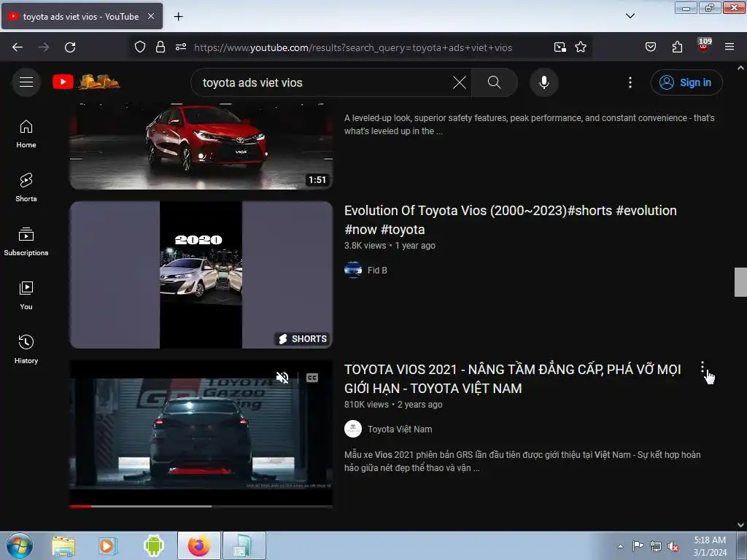Click the page vertical scrollbar thumb
Viewport: 747px width, 560px height.
740,282
